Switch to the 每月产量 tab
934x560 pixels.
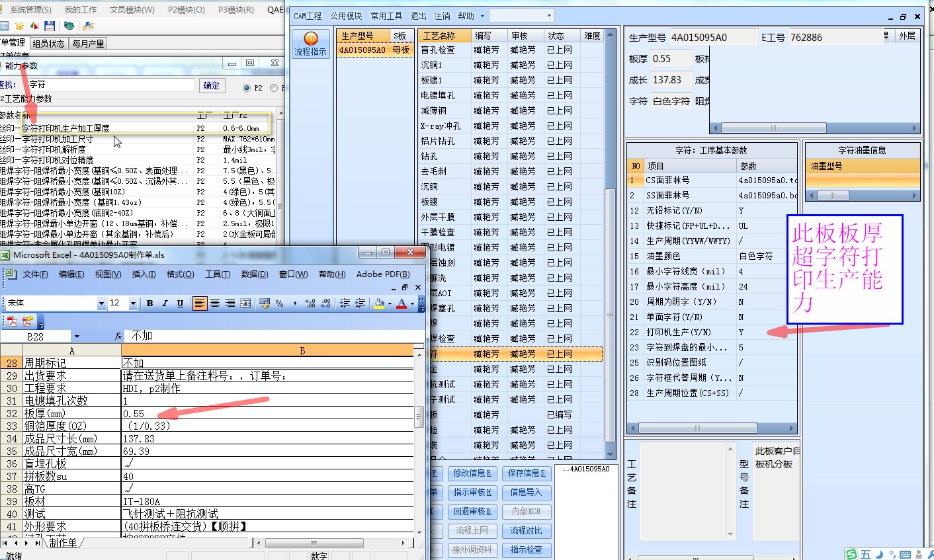tap(88, 44)
